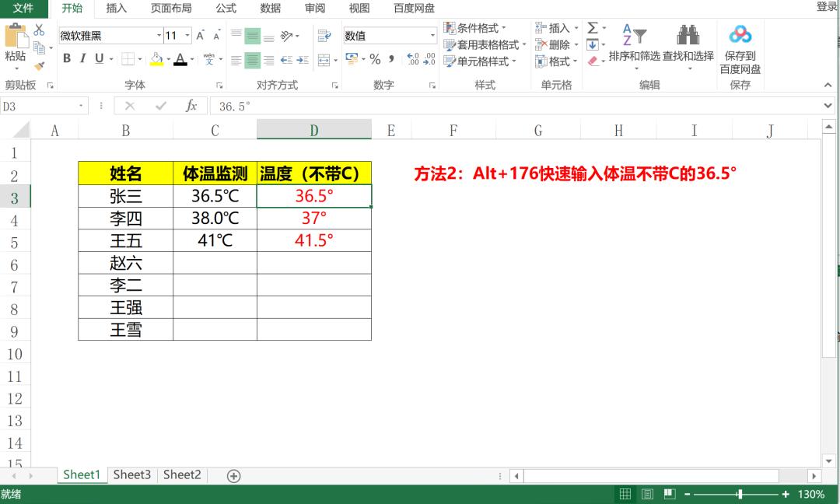The height and width of the screenshot is (504, 840).
Task: Switch to the 插入 ribbon tab
Action: click(116, 9)
